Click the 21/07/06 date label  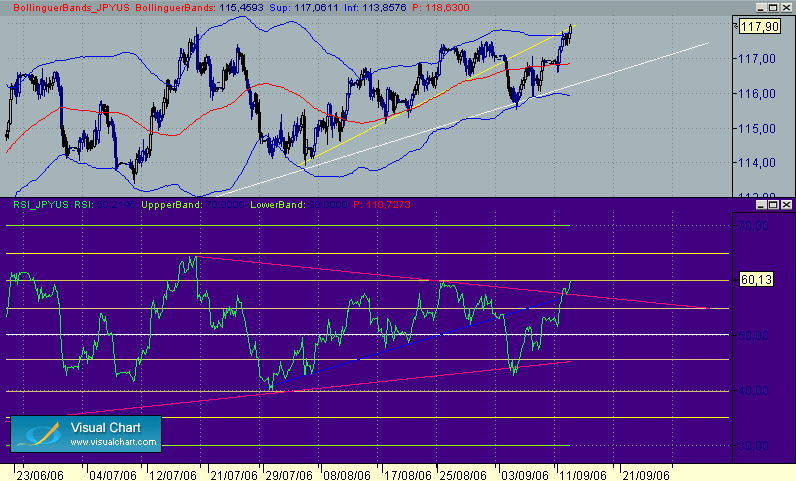[234, 475]
